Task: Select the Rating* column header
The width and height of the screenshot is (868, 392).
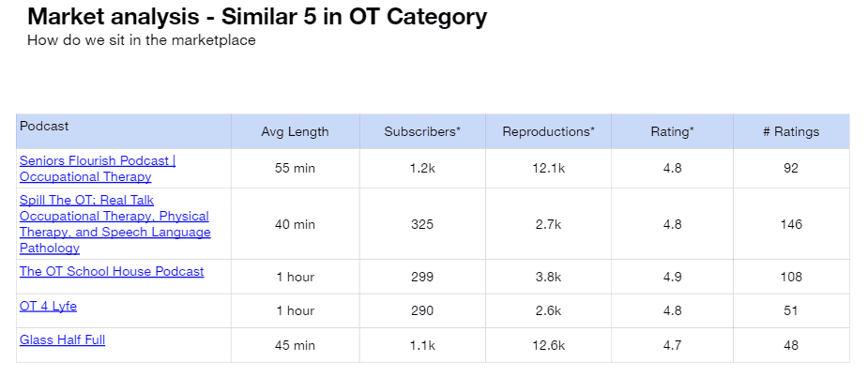Action: point(673,131)
